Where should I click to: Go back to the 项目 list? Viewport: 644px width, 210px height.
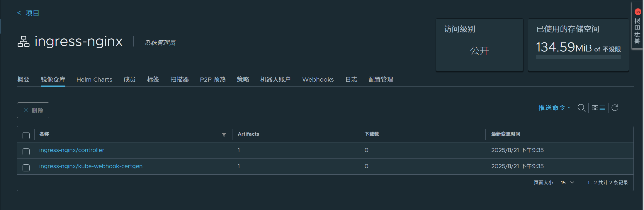click(28, 13)
